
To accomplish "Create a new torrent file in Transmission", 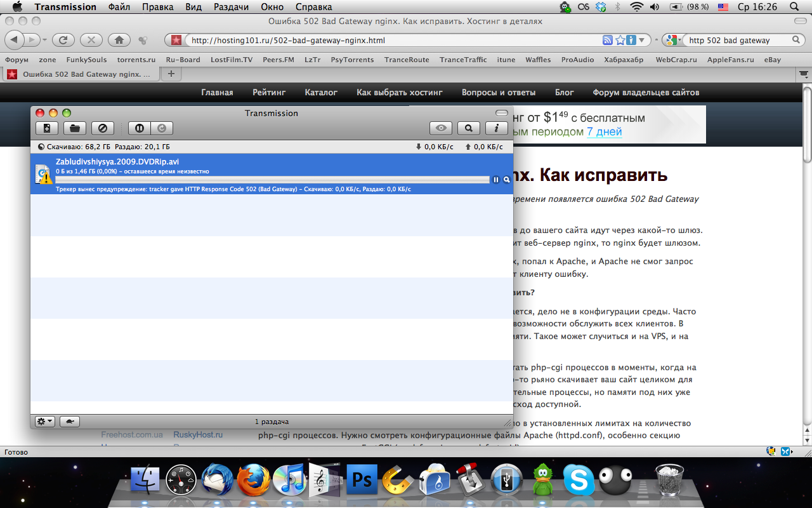I will pos(47,128).
